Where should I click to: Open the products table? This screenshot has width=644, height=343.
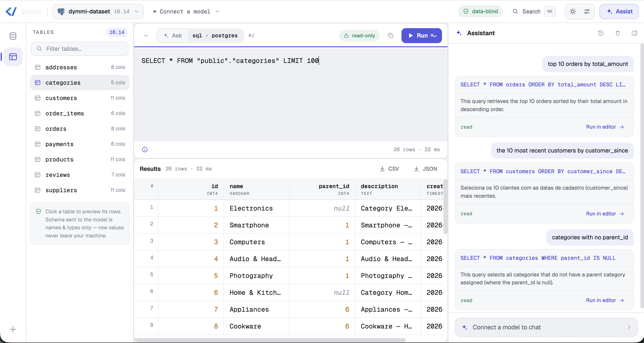pyautogui.click(x=80, y=159)
